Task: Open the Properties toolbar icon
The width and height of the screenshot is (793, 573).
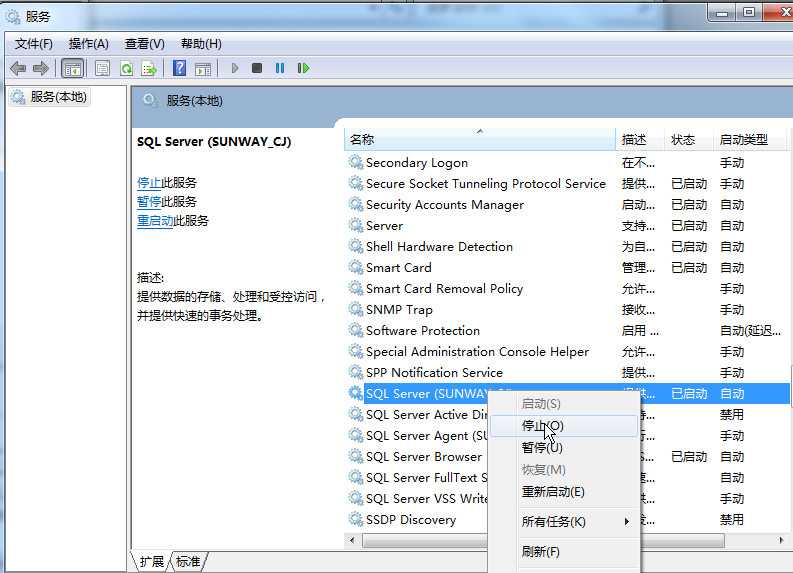Action: [x=102, y=68]
